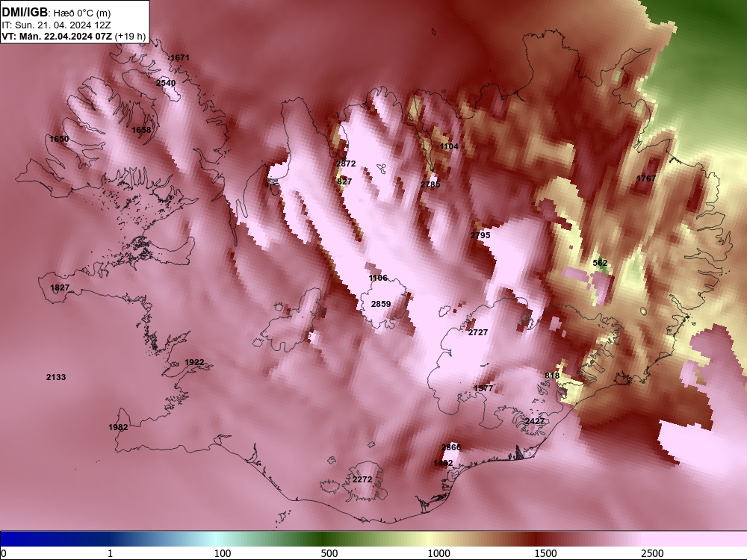Click the DMI/IGB title text
This screenshot has height=560, width=747.
pyautogui.click(x=25, y=13)
